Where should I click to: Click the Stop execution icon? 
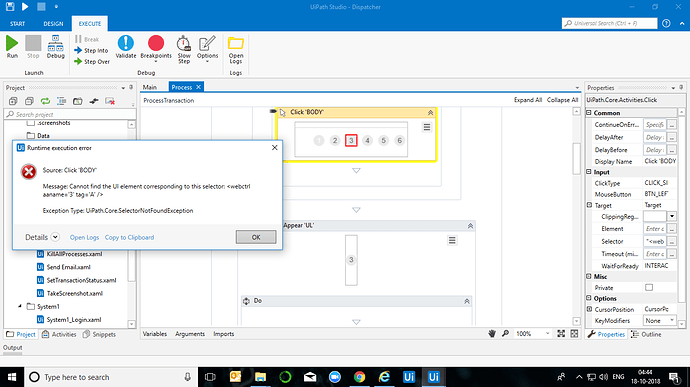[x=33, y=47]
